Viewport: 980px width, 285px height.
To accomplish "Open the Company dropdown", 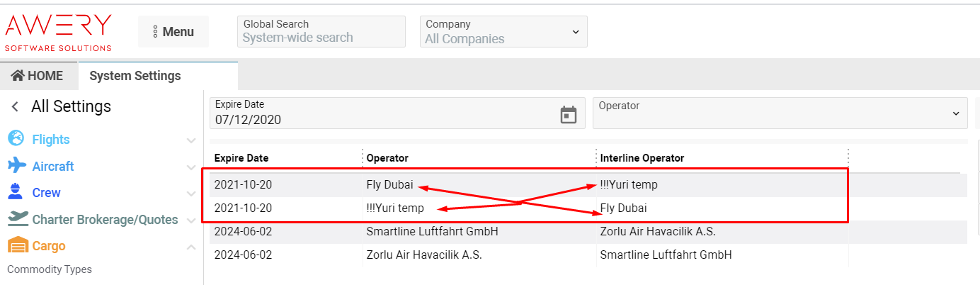I will coord(503,32).
